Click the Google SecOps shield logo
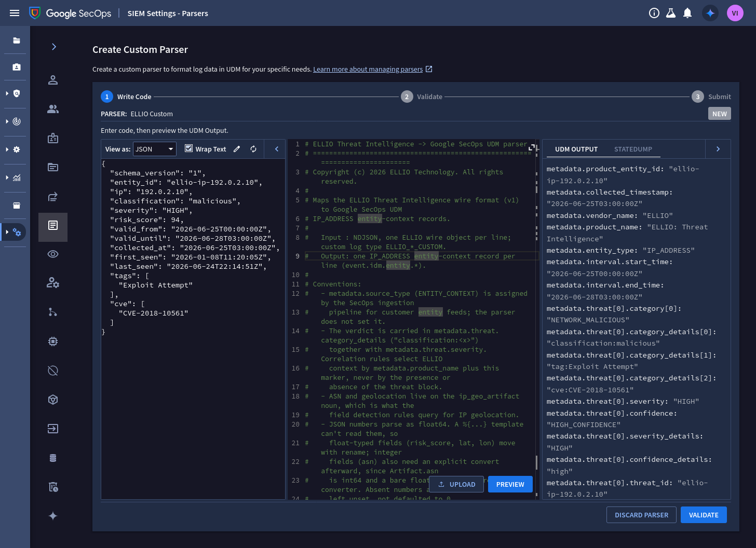Image resolution: width=756 pixels, height=548 pixels. (x=35, y=13)
